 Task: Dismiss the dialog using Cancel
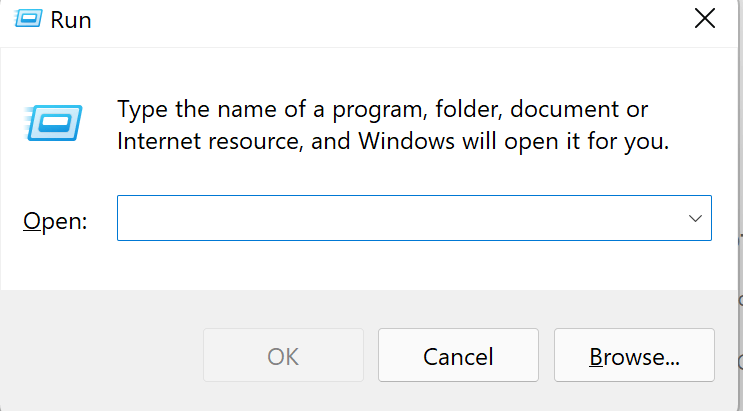click(458, 356)
